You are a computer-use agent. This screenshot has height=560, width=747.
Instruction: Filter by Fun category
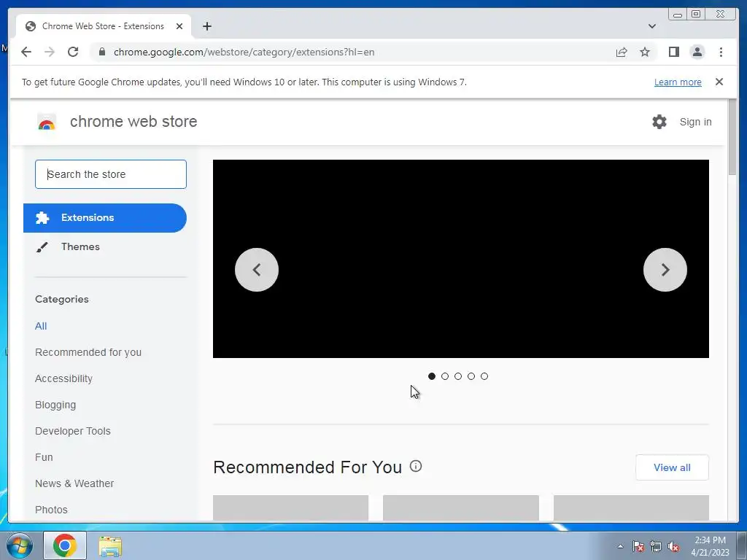pyautogui.click(x=44, y=457)
